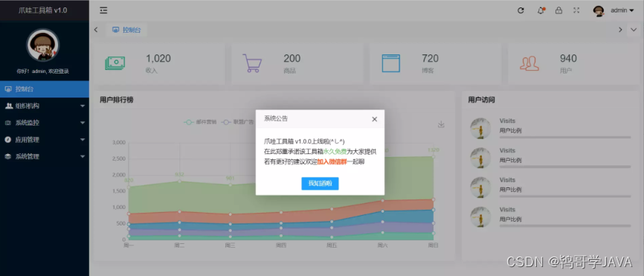The width and height of the screenshot is (644, 276).
Task: Click the 系统公告 dialog title
Action: click(276, 119)
